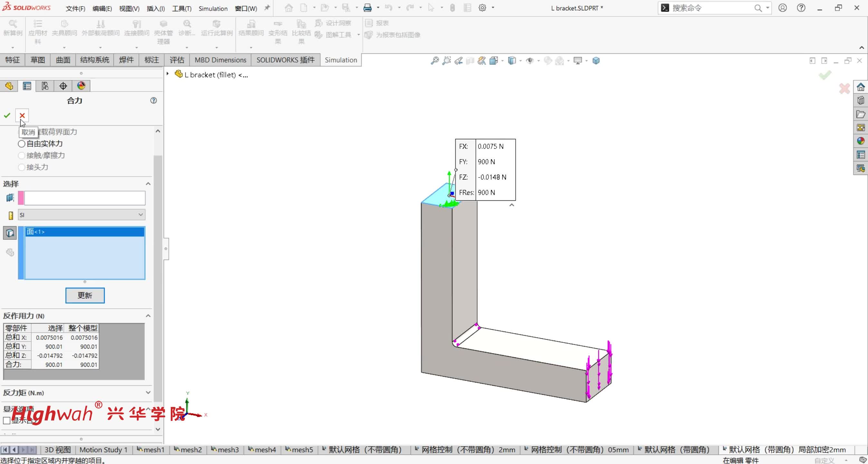Open the 工具(T) menu
This screenshot has width=868, height=464.
point(182,8)
